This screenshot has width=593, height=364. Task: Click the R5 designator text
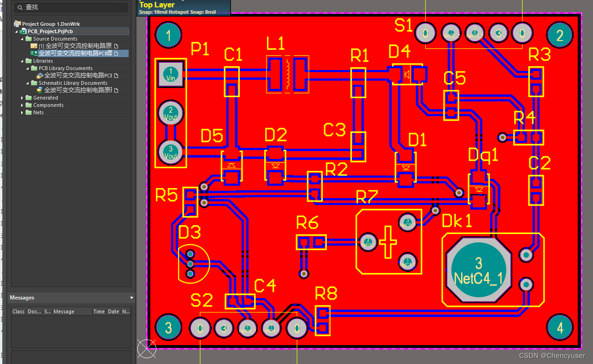[166, 195]
